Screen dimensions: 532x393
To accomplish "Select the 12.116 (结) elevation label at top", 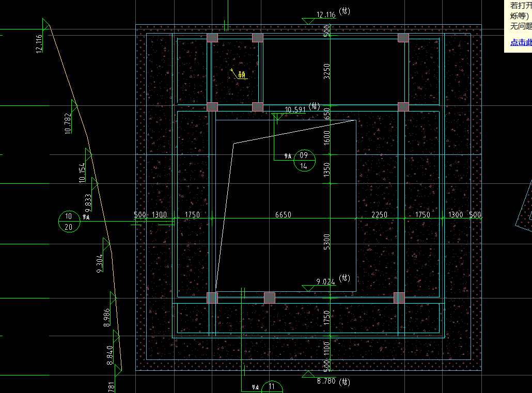I will click(x=333, y=13).
